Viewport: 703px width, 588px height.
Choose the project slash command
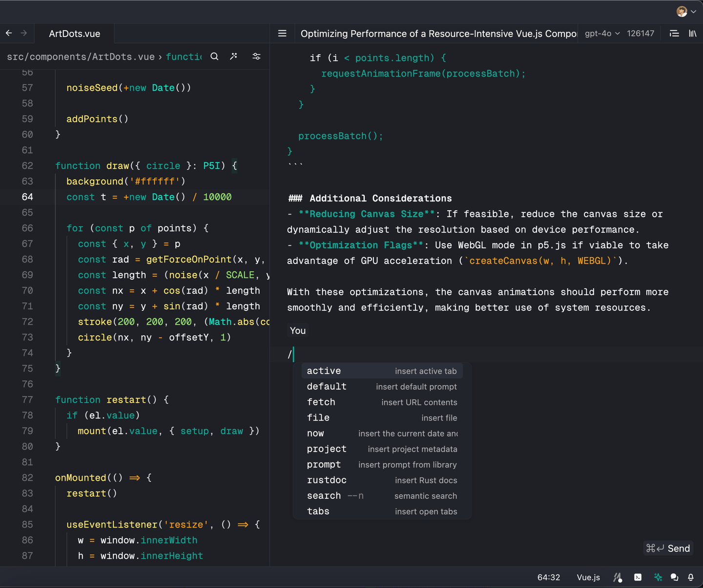(382, 449)
